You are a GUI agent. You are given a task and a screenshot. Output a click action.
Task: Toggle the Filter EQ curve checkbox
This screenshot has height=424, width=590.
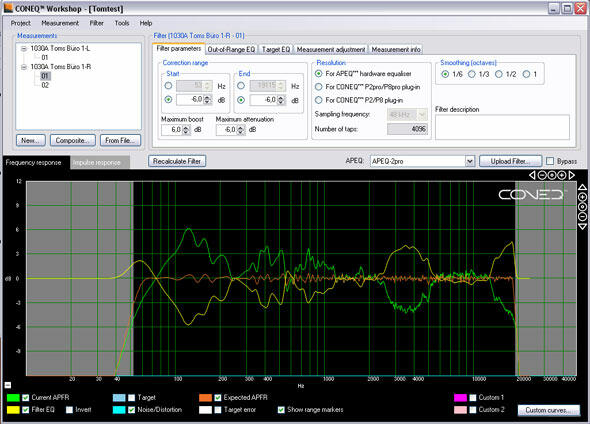[x=26, y=410]
